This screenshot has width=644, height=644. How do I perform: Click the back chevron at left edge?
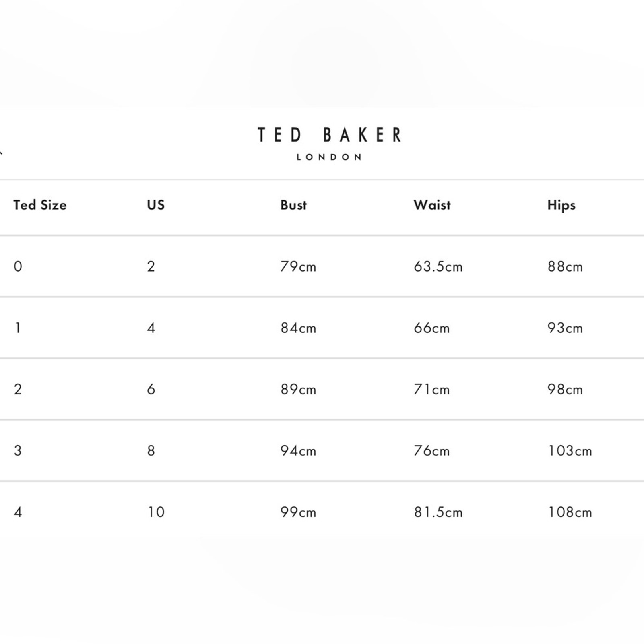tap(1, 152)
